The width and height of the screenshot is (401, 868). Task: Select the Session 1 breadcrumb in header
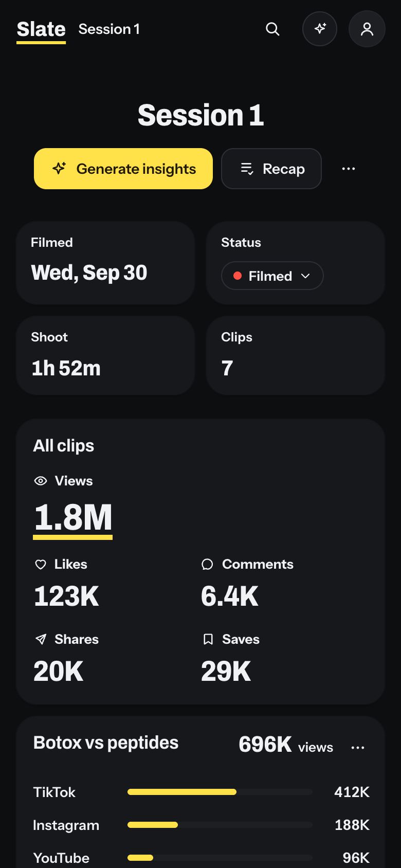click(x=109, y=29)
